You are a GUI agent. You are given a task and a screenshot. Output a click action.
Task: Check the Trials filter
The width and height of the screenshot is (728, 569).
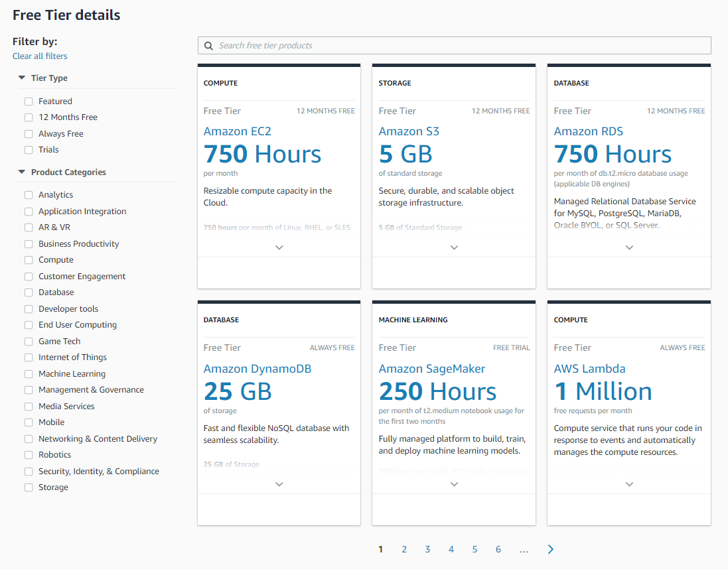click(29, 150)
